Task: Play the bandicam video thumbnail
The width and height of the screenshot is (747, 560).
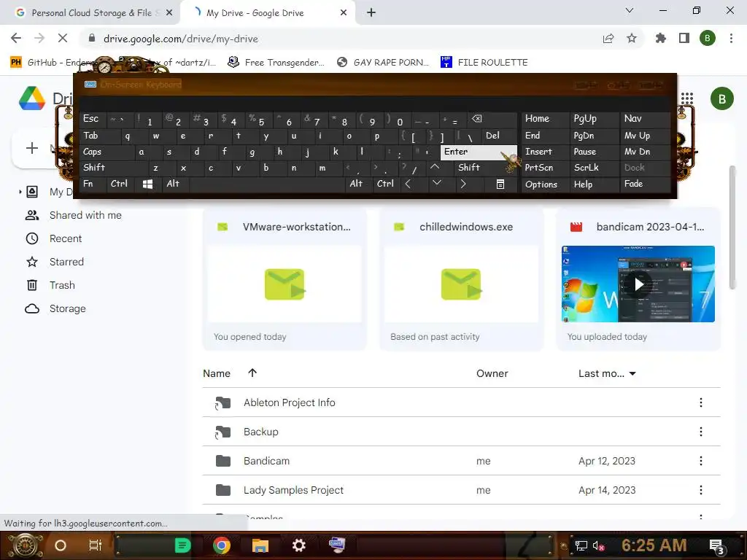Action: (x=638, y=284)
